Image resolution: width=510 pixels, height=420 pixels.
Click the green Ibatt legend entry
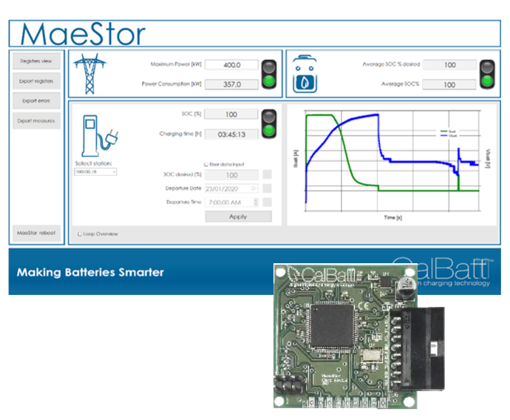[446, 132]
